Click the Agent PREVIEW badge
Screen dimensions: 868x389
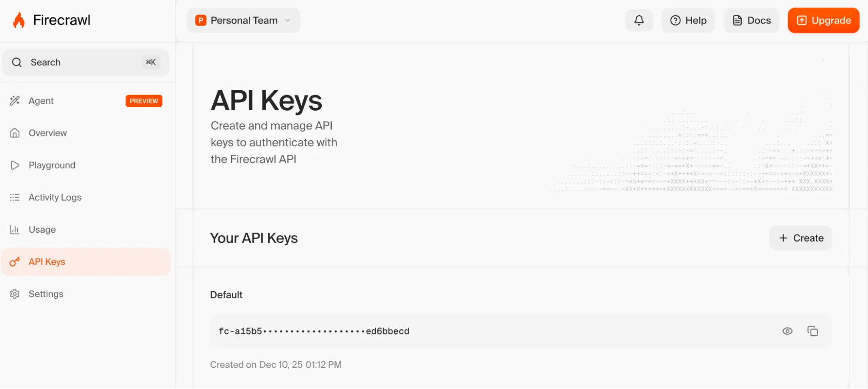pos(144,101)
